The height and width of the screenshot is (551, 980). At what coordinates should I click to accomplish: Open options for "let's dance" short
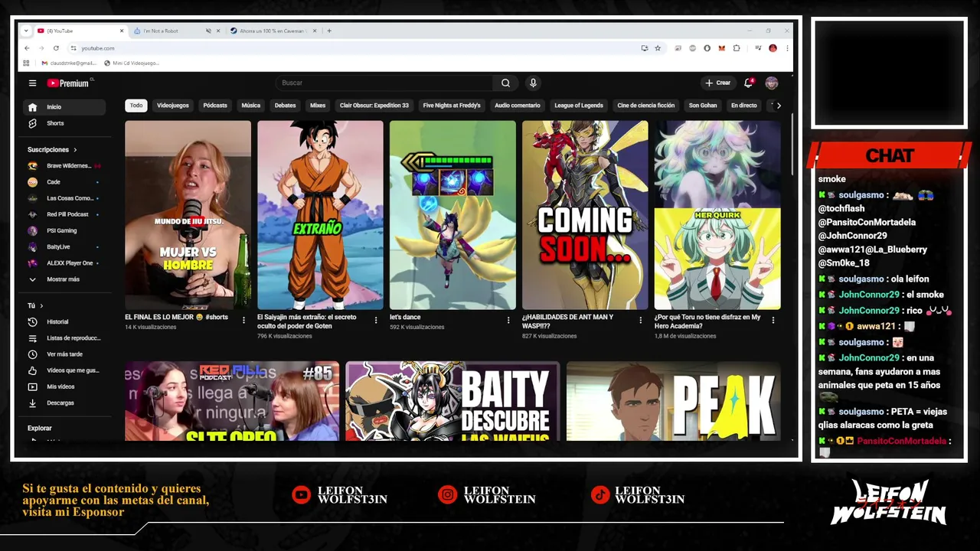(508, 321)
